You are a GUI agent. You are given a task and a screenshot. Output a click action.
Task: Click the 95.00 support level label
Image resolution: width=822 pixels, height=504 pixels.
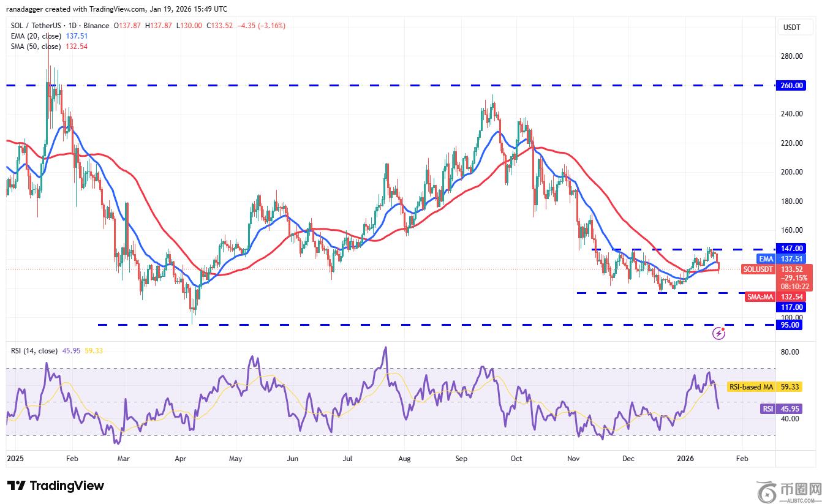point(792,325)
